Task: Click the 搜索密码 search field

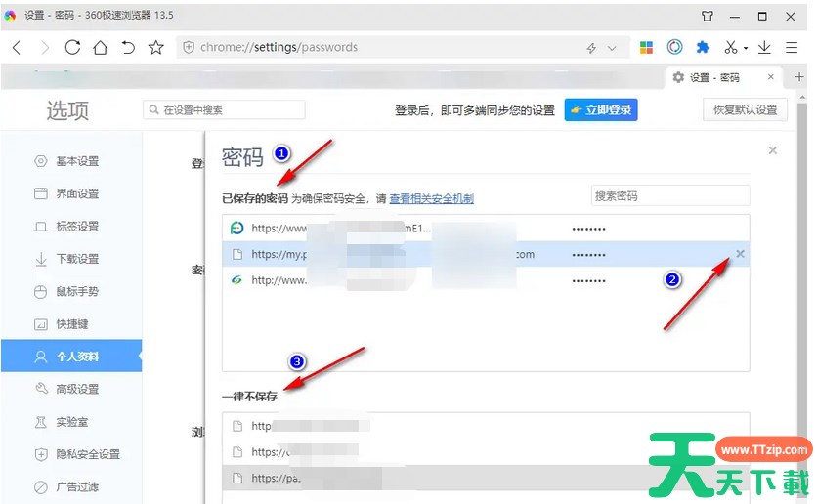Action: point(669,195)
